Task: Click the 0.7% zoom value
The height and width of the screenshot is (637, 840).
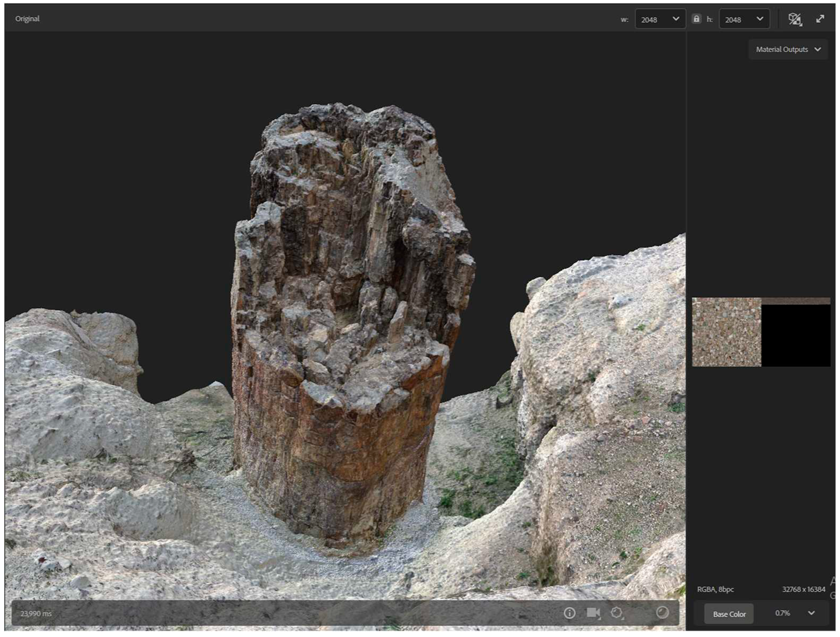Action: coord(782,613)
